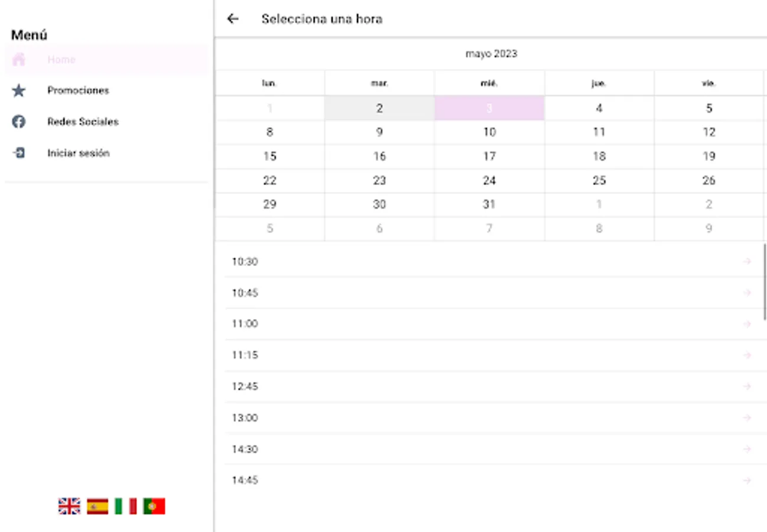767x532 pixels.
Task: Select the Italian flag language
Action: pos(125,506)
